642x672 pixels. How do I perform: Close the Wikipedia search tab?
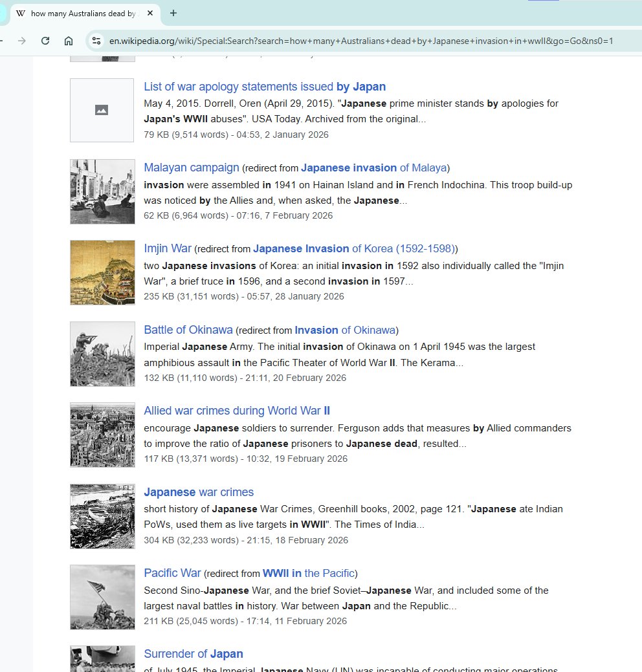[150, 14]
